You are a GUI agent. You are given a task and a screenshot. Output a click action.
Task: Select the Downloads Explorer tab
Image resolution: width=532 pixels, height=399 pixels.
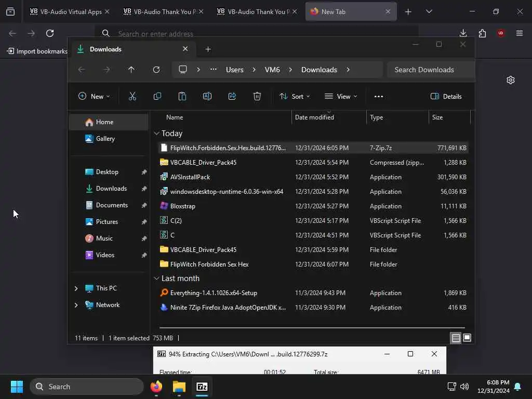tap(132, 49)
